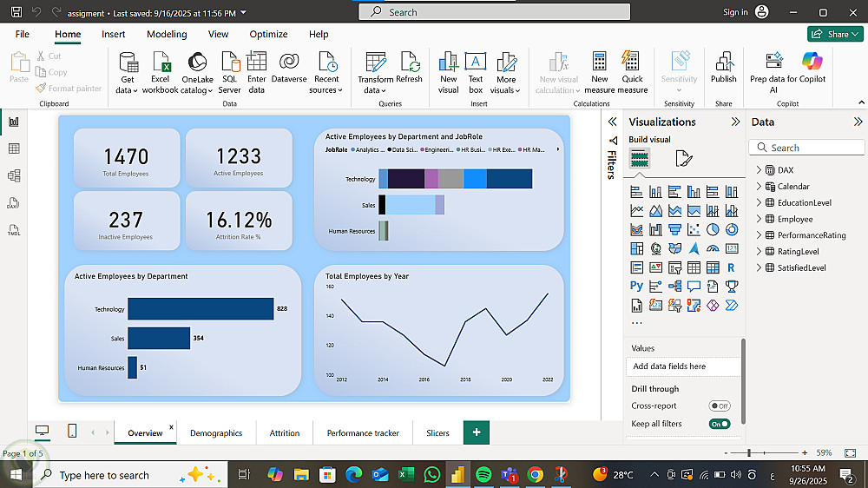Expand the SatisfiedLevel table
This screenshot has height=488, width=868.
coord(759,267)
